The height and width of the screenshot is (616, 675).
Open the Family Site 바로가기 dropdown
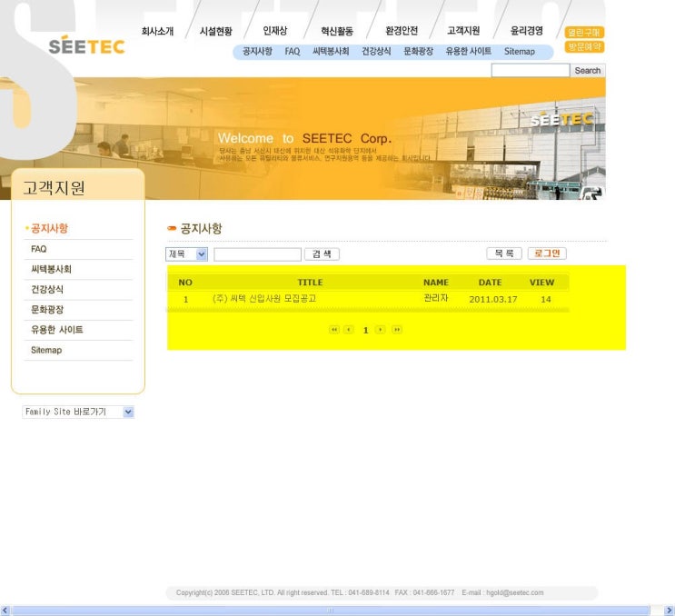point(78,412)
